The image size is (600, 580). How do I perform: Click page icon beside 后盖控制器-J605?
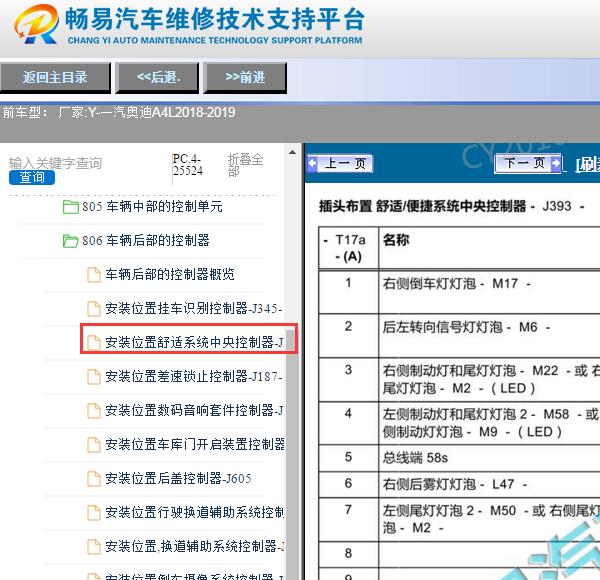point(94,479)
